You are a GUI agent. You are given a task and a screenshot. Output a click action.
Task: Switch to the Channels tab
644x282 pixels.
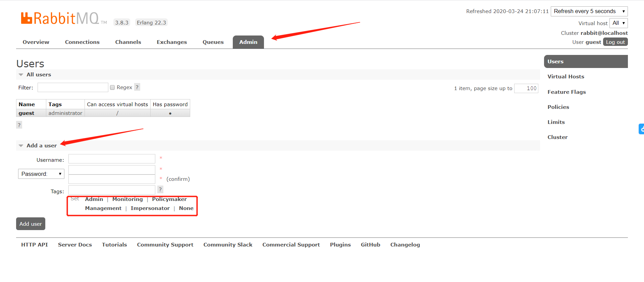pos(128,42)
